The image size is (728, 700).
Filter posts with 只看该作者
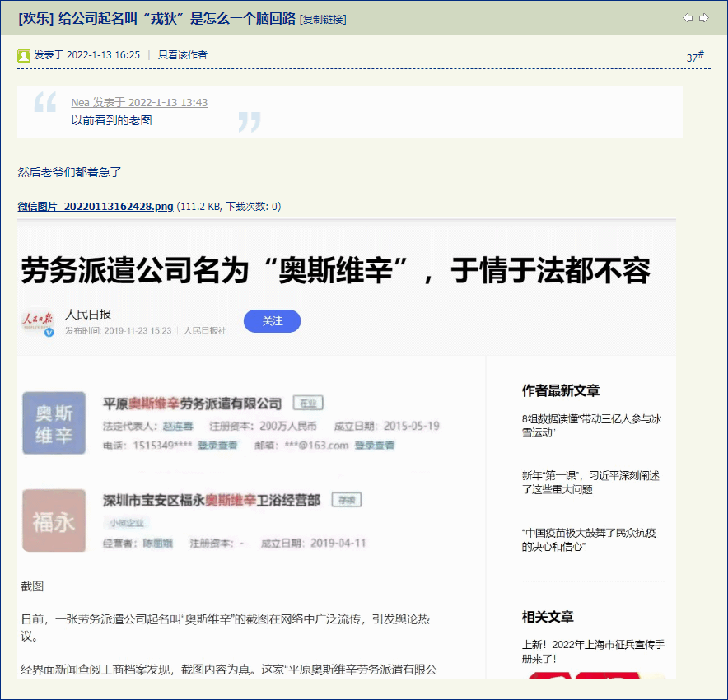(183, 55)
